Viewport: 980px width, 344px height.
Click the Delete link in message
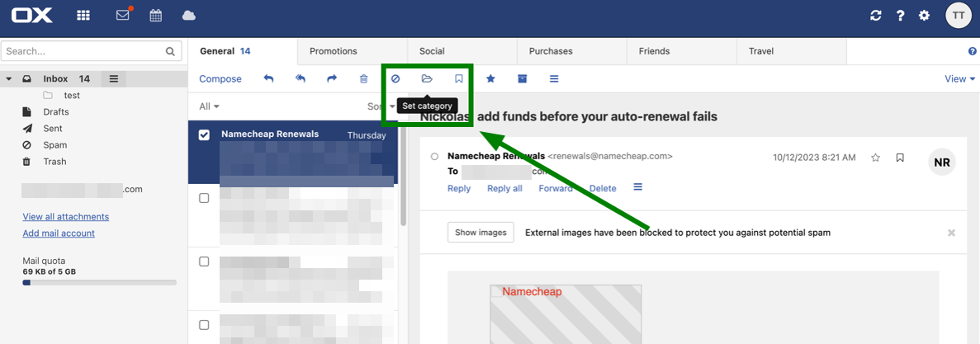tap(603, 188)
